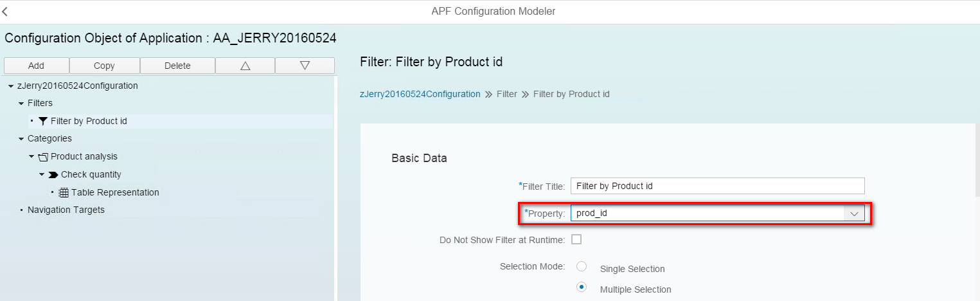Viewport: 980px width, 301px height.
Task: Move node up with triangle button
Action: [x=245, y=66]
